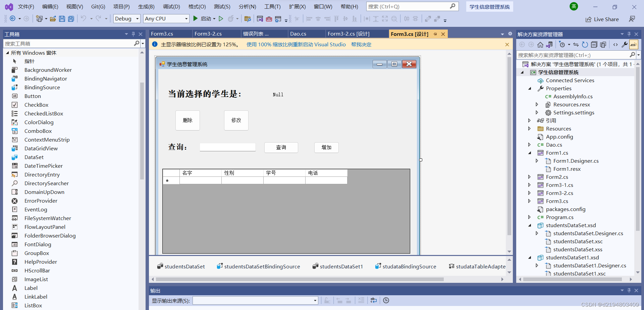Expand the Form2.cs node in Solution Explorer
This screenshot has width=644, height=310.
point(529,177)
